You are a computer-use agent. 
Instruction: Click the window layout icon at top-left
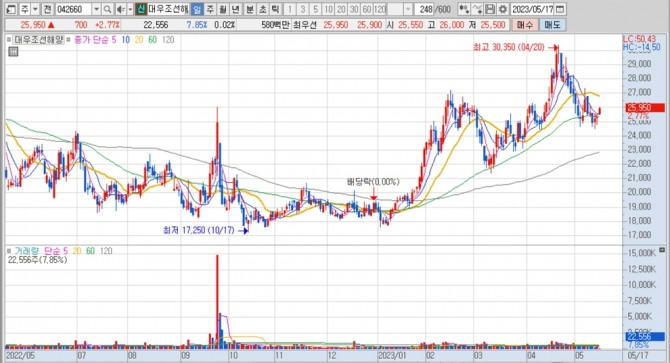click(x=12, y=9)
